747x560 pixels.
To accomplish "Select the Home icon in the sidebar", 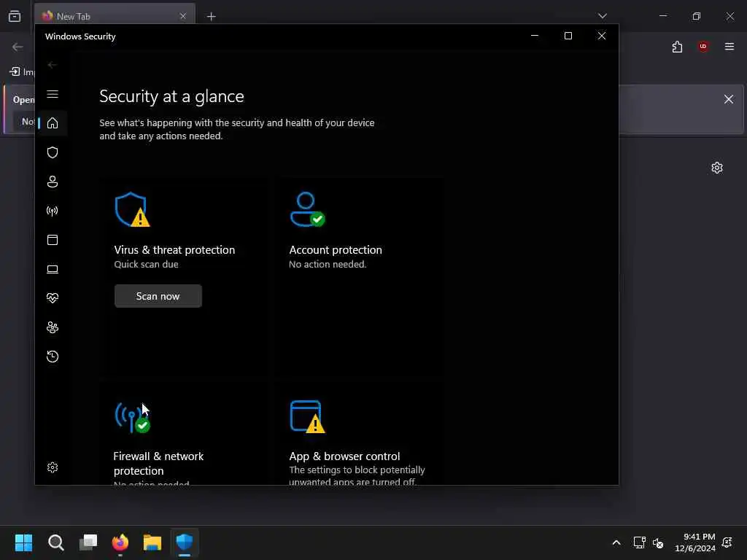I will [53, 123].
